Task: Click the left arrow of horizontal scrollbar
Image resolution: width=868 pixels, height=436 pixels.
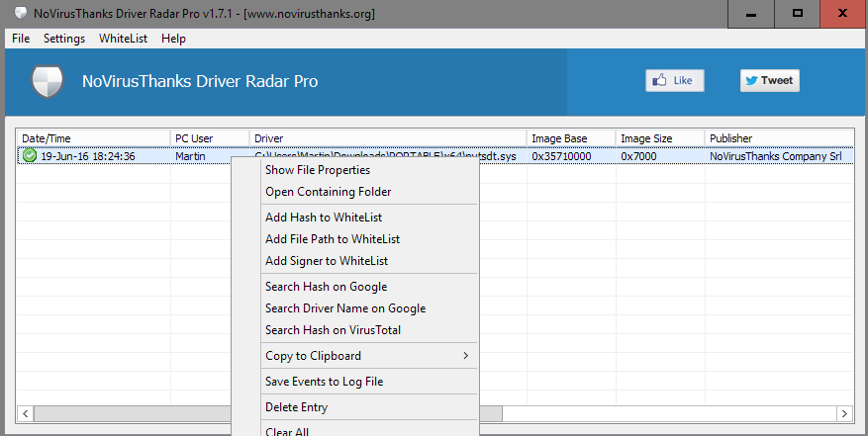Action: coord(26,413)
